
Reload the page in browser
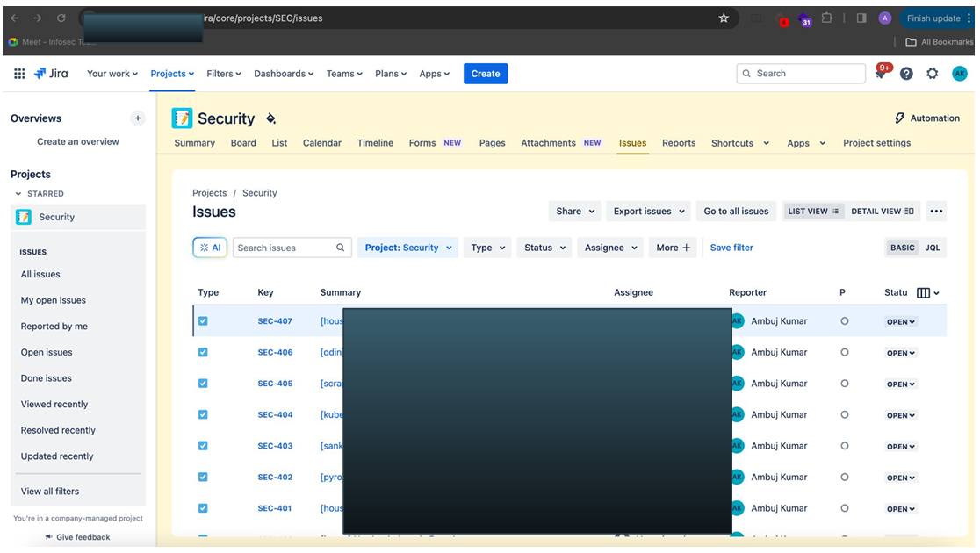[x=61, y=18]
